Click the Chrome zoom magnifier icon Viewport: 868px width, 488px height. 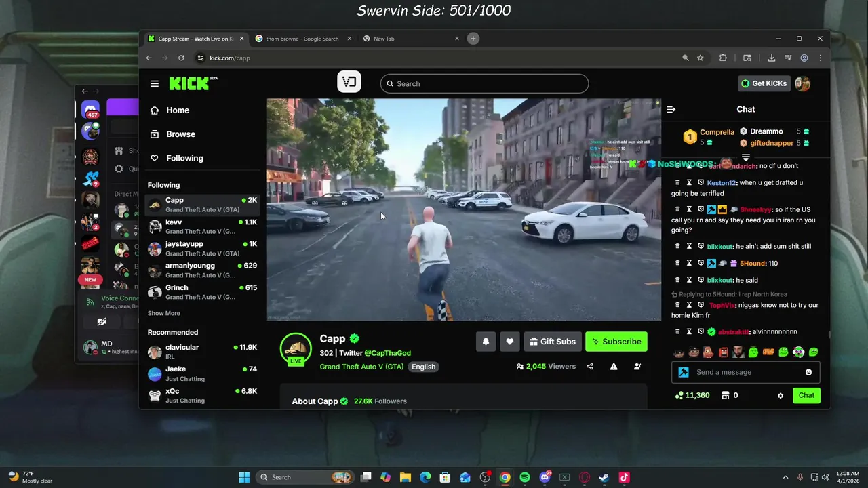pos(686,58)
